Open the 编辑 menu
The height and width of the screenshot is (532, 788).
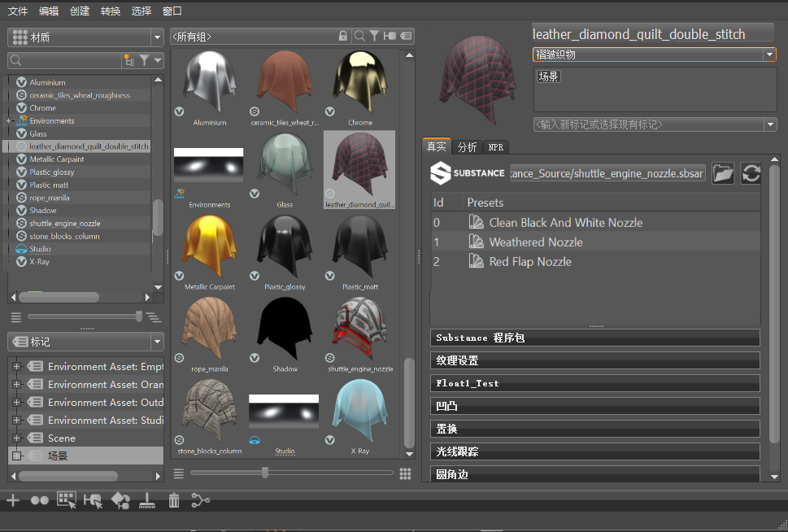pyautogui.click(x=49, y=11)
